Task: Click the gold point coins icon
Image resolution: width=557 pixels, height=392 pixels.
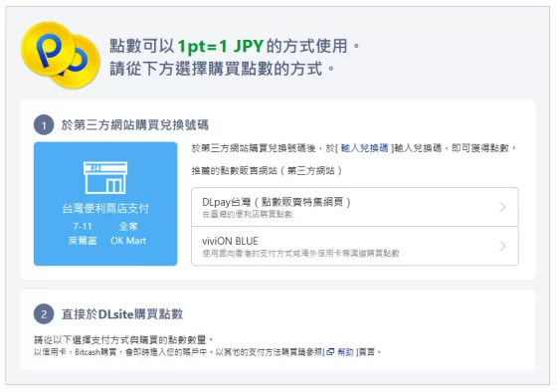Action: coord(61,55)
